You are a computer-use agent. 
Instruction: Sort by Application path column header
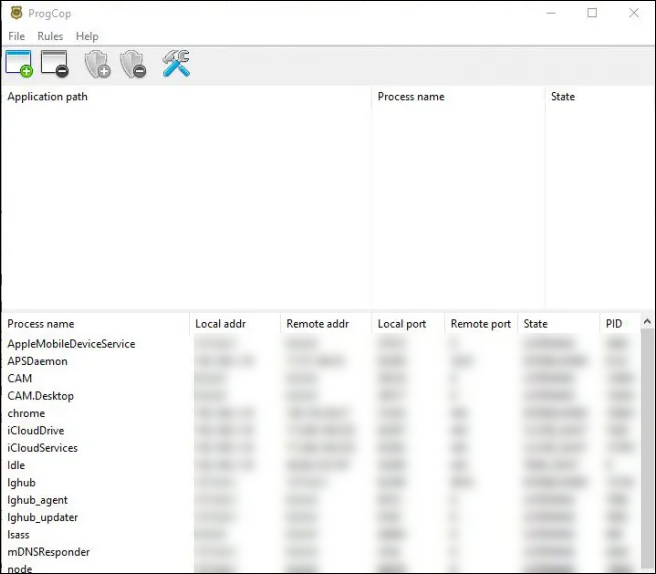click(x=47, y=97)
